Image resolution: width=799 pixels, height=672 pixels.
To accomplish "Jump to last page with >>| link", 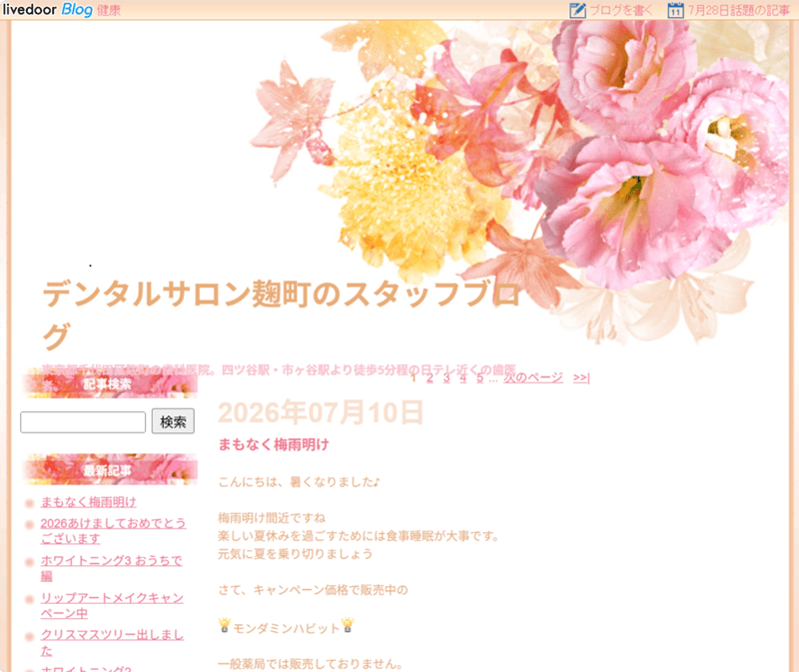I will [x=581, y=378].
